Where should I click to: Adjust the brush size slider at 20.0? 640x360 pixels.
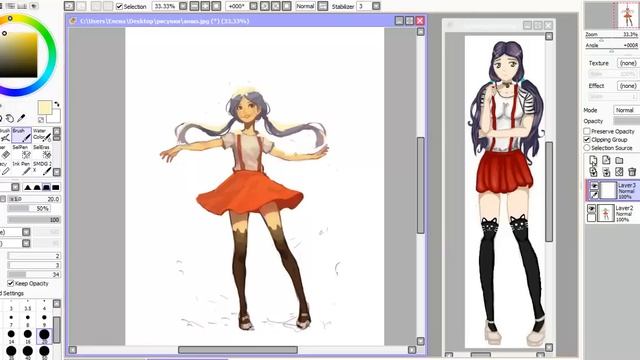click(34, 199)
